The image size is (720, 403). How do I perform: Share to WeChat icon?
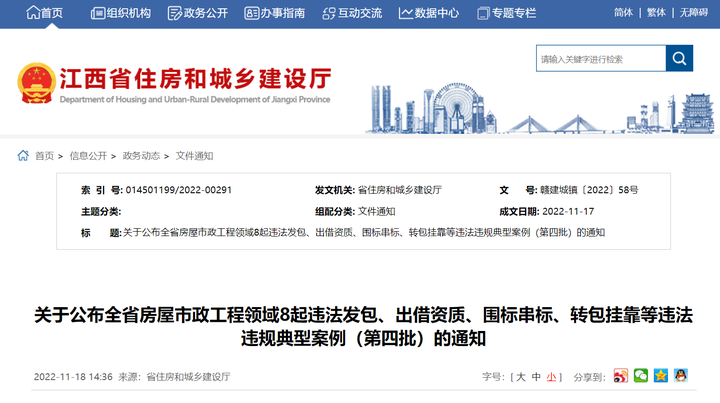point(641,376)
